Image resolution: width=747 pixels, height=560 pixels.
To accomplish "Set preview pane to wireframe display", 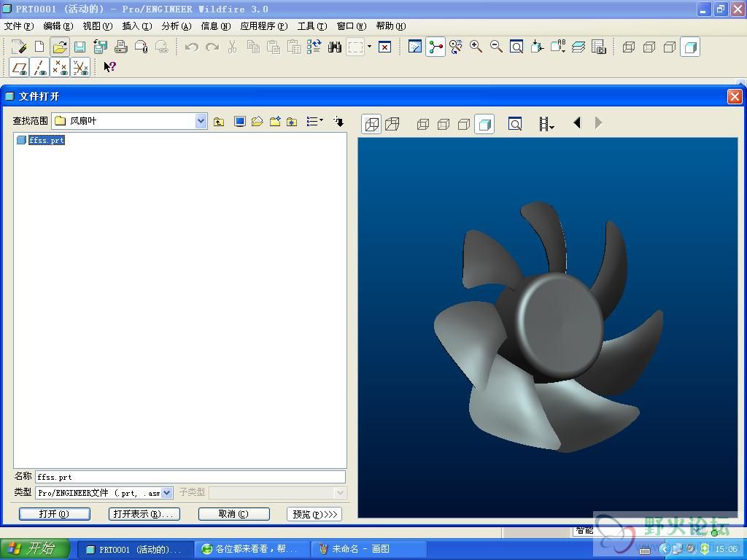I will pos(423,124).
